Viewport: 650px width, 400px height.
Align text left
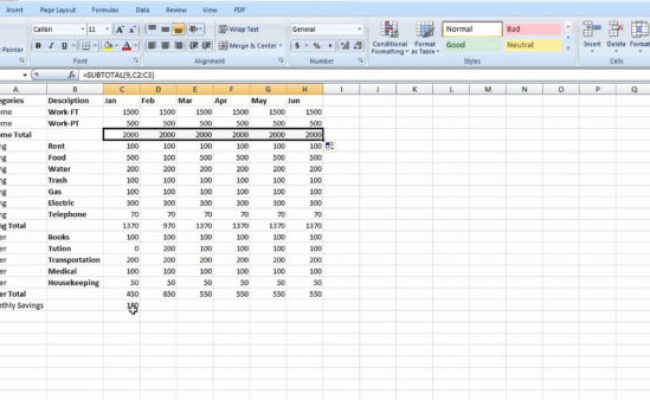[152, 46]
